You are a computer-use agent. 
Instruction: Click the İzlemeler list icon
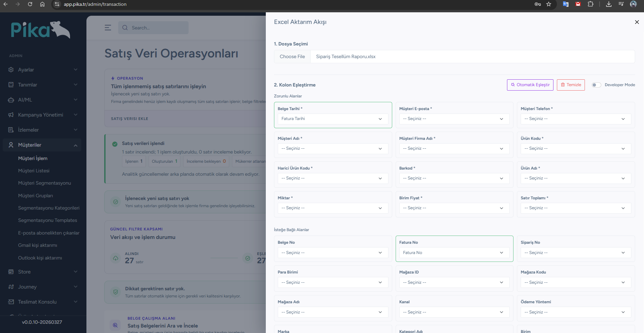[x=11, y=130]
